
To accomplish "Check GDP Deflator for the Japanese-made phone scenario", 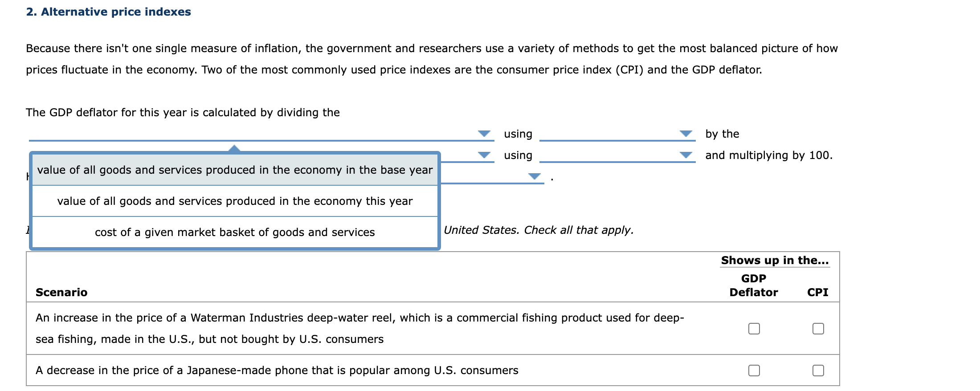I will click(754, 370).
